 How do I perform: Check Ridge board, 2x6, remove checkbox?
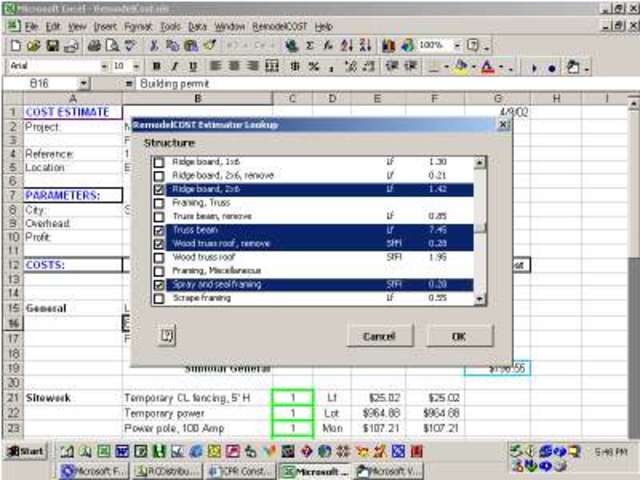[159, 176]
